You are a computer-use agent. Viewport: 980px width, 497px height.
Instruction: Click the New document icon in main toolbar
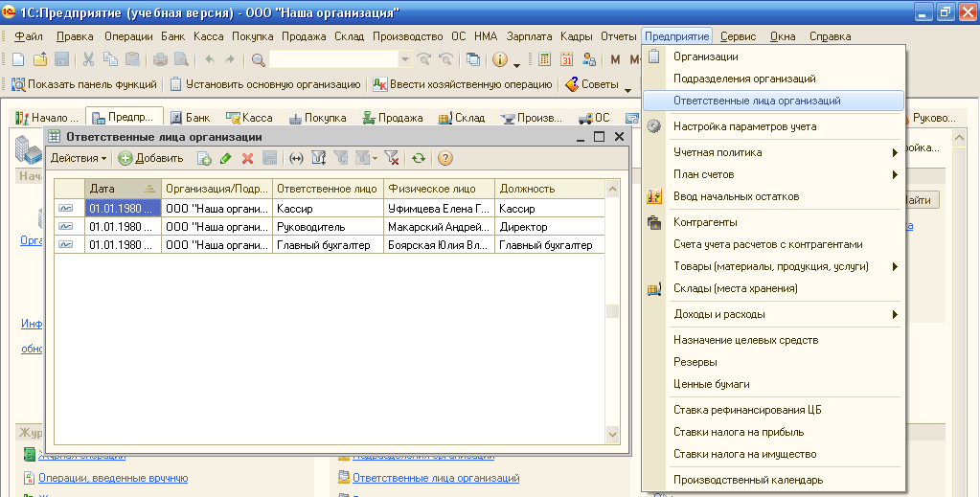[18, 59]
